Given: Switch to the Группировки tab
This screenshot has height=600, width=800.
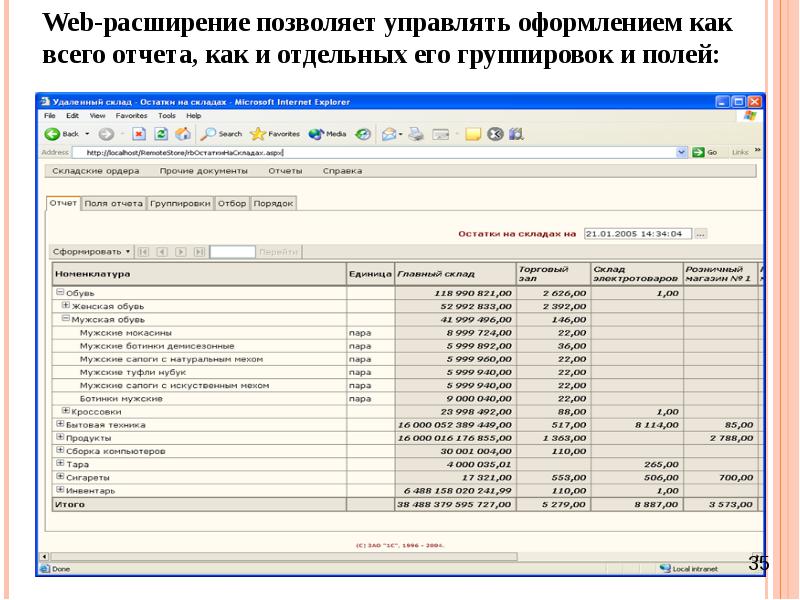Looking at the screenshot, I should click(x=180, y=203).
